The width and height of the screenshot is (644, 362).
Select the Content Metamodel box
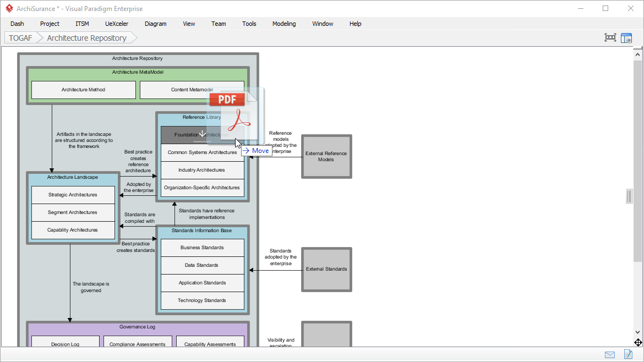192,90
